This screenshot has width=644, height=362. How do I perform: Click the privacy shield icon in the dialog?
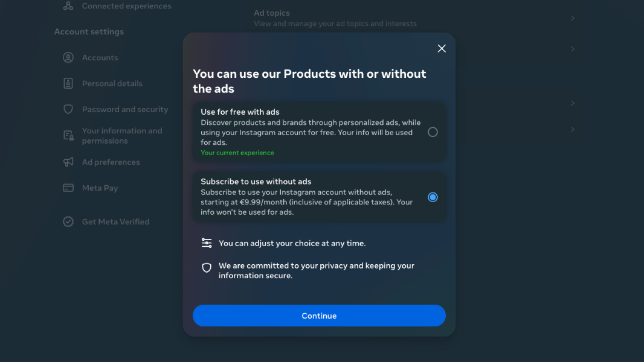pyautogui.click(x=207, y=268)
